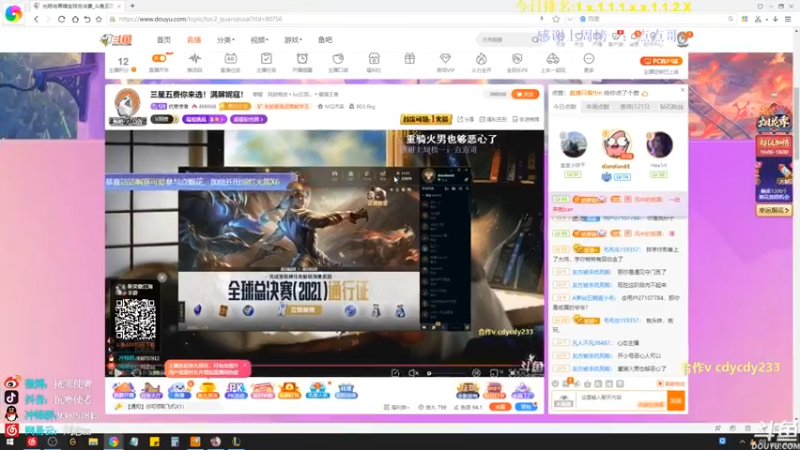
Task: Open the 直播 live menu item
Action: pos(194,40)
